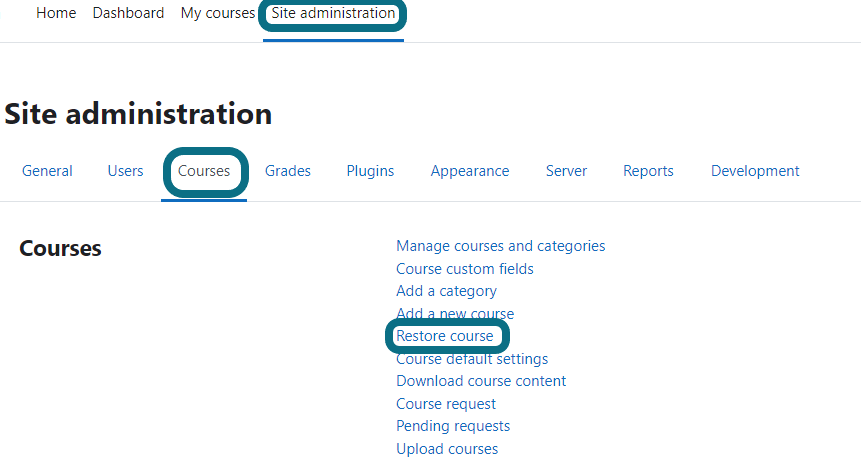
Task: Open the Development tab
Action: point(755,171)
